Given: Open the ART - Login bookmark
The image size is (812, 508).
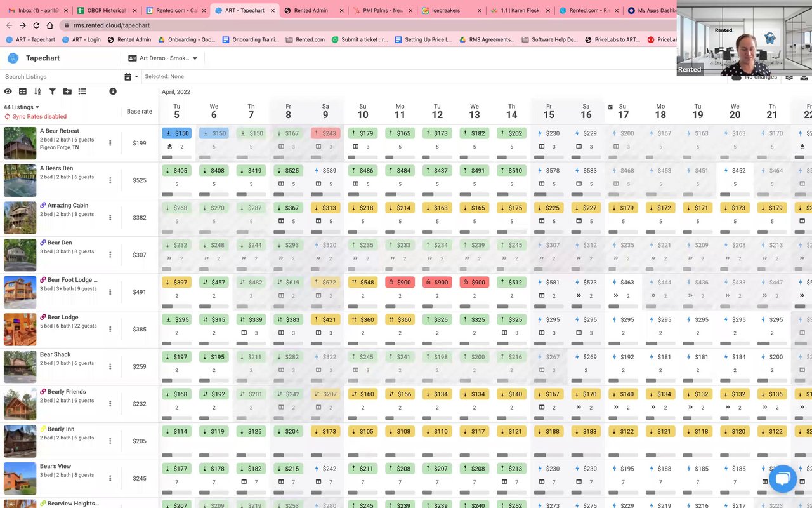Looking at the screenshot, I should [x=81, y=39].
